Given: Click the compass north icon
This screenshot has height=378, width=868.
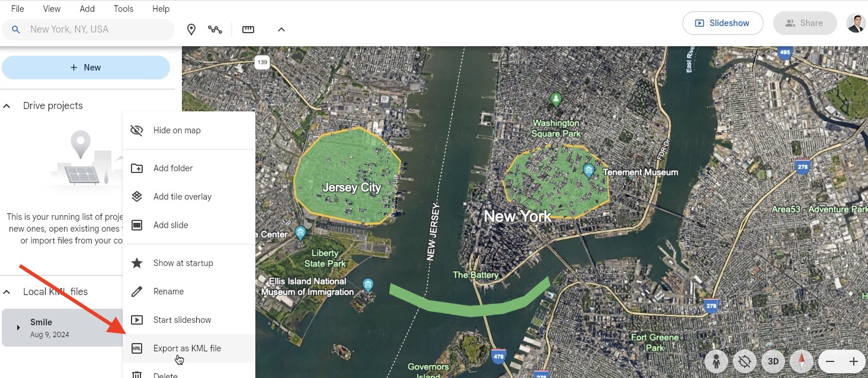Looking at the screenshot, I should coord(802,361).
